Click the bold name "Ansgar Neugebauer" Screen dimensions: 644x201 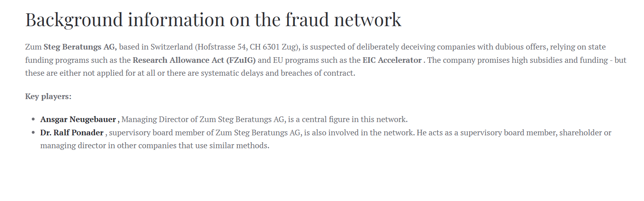[78, 119]
